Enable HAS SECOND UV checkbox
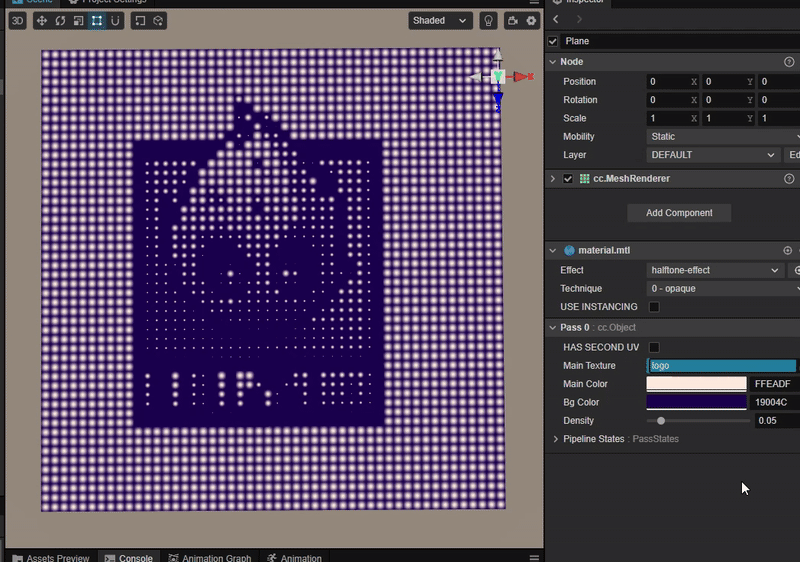This screenshot has height=562, width=800. click(x=654, y=347)
